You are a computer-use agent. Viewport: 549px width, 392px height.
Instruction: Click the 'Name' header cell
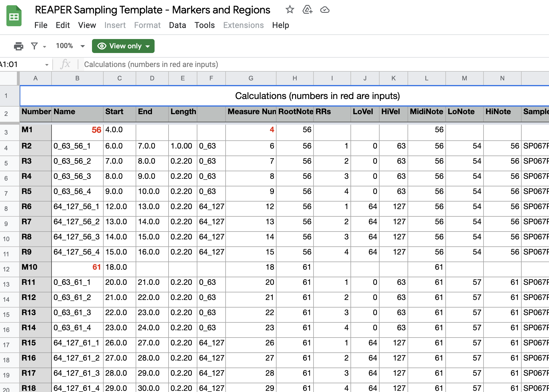(77, 114)
